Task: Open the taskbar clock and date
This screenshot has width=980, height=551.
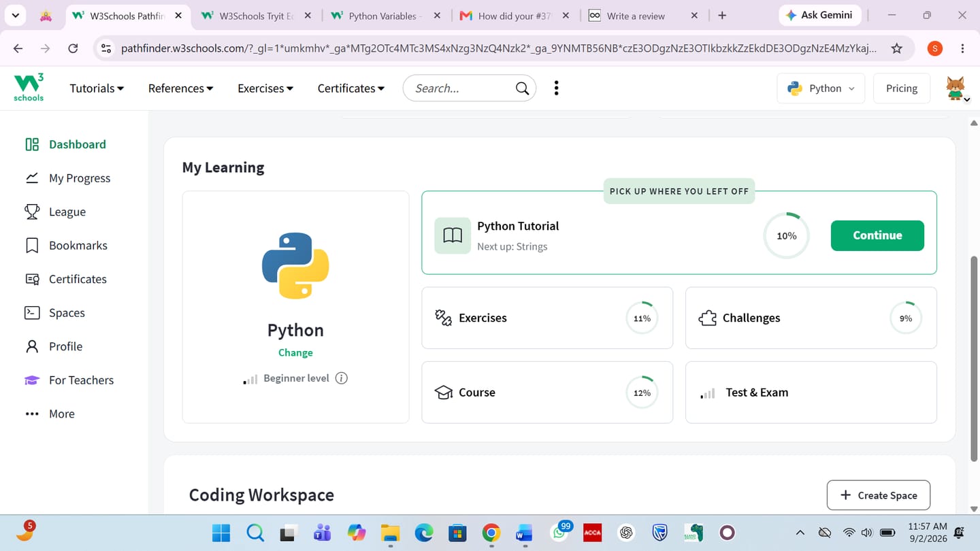Action: coord(928,533)
